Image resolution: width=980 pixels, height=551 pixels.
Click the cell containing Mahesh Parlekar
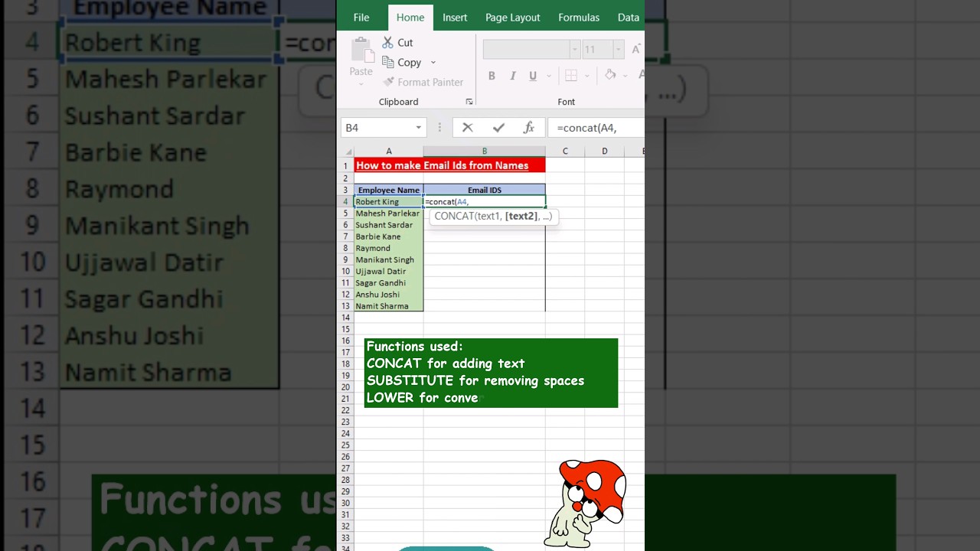click(x=389, y=214)
